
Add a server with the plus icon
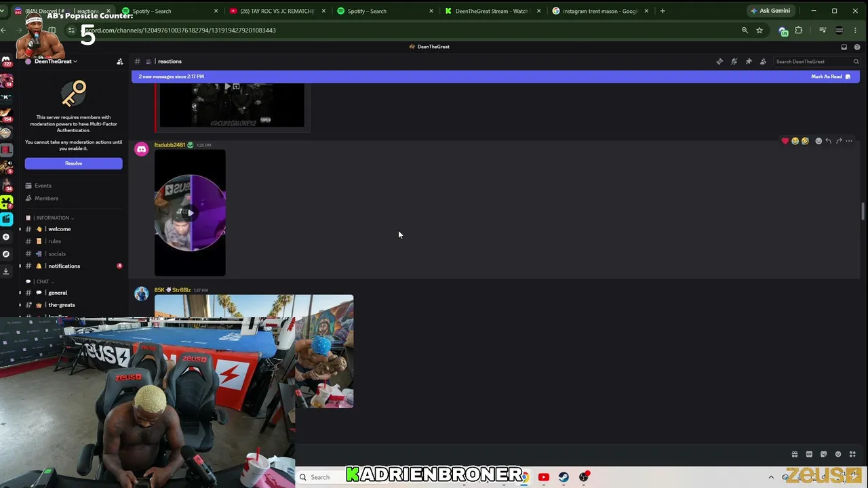coord(6,237)
